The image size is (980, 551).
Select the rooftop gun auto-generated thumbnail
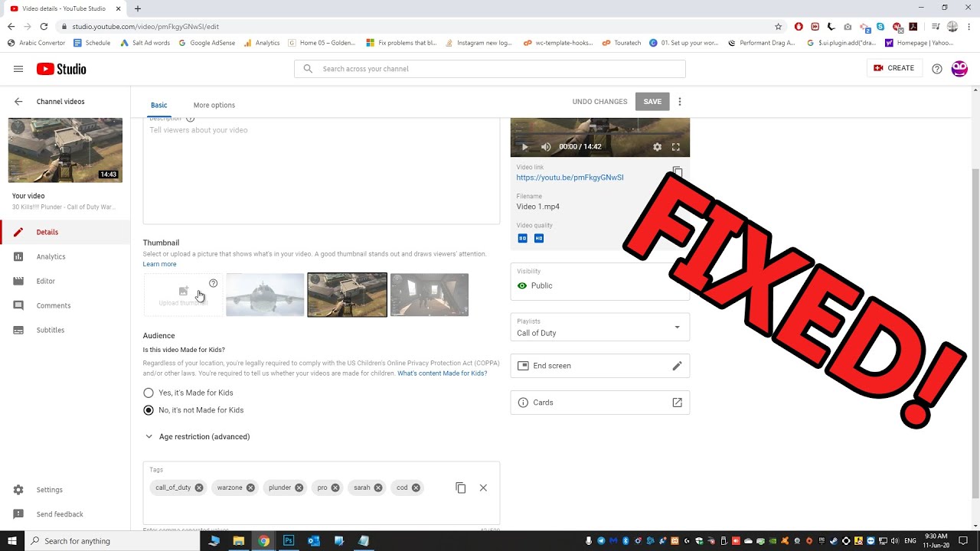point(347,295)
